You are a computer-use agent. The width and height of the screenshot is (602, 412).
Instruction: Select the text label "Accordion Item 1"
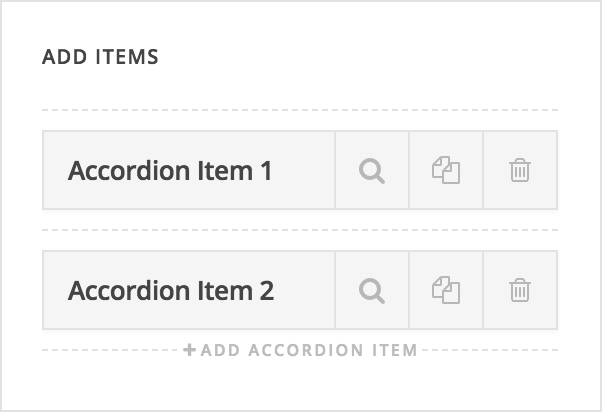(x=170, y=171)
